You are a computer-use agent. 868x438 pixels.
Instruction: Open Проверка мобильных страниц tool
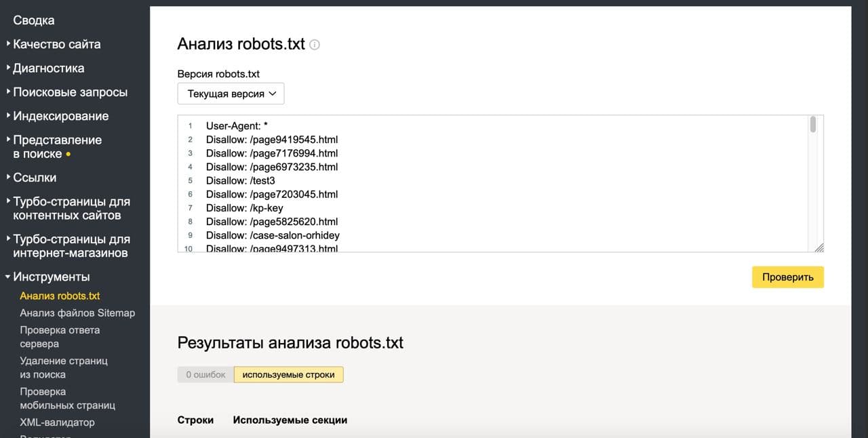coord(67,398)
